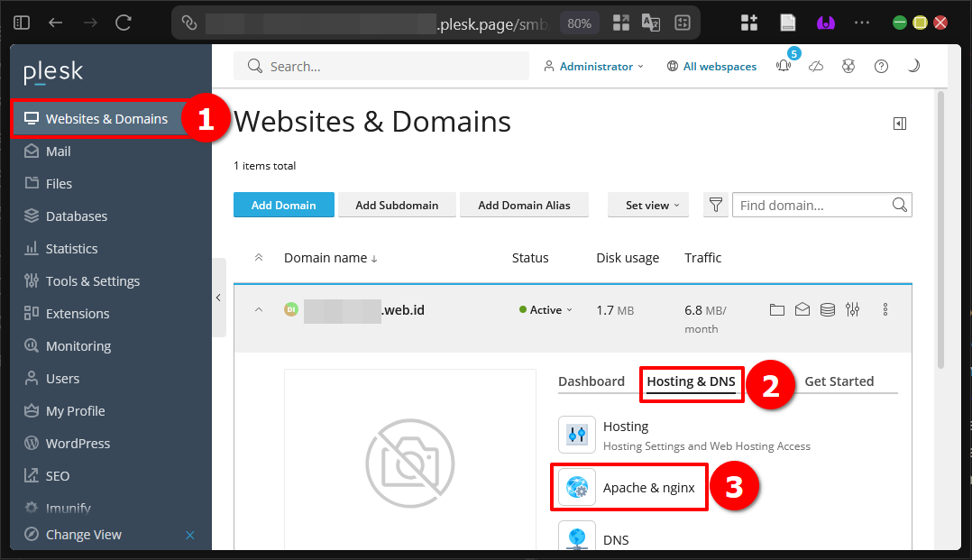The height and width of the screenshot is (560, 972).
Task: Open Hosting settings item
Action: pos(684,436)
